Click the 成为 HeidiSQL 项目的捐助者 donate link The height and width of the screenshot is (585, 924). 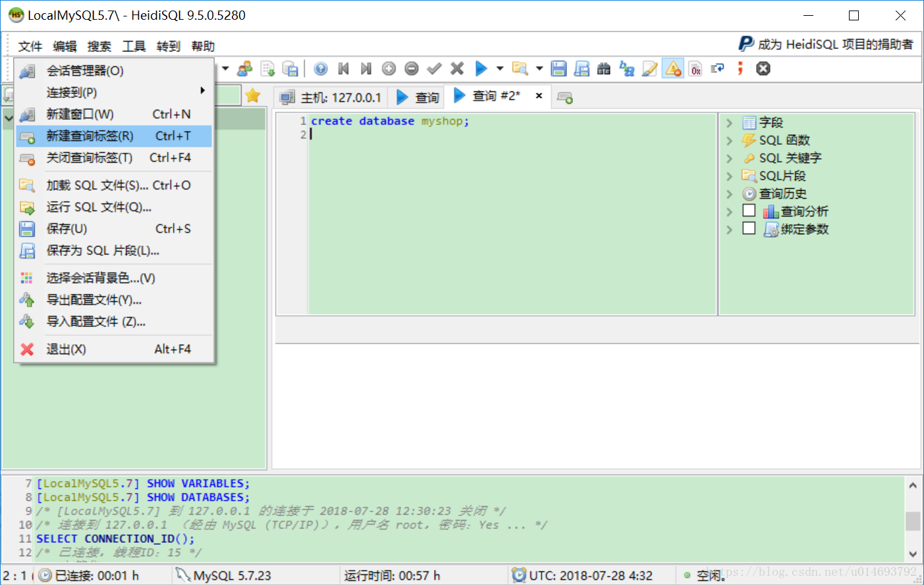point(835,44)
